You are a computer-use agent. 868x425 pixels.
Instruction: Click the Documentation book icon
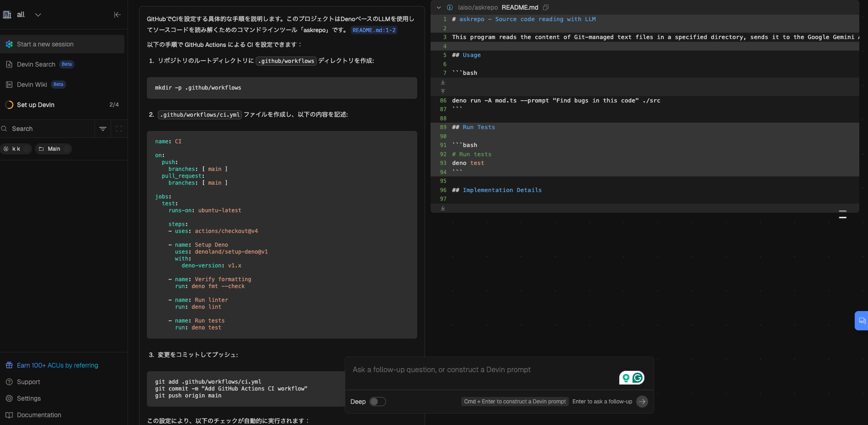[x=9, y=415]
